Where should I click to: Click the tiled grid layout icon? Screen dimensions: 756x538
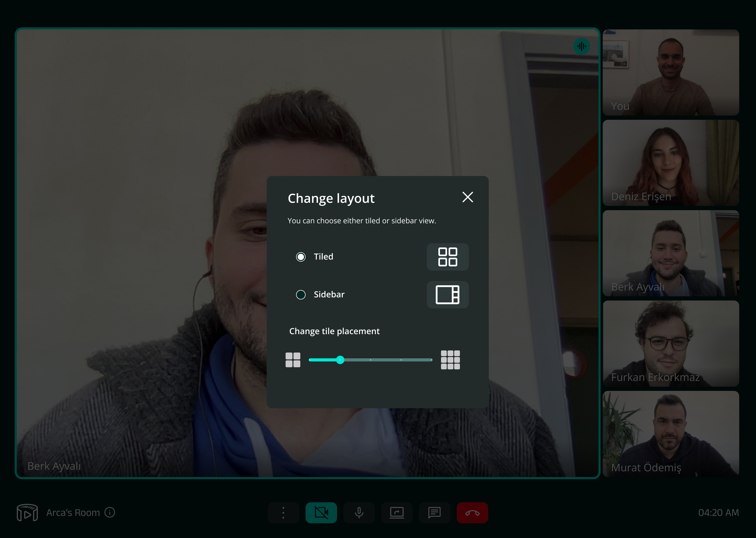point(448,257)
